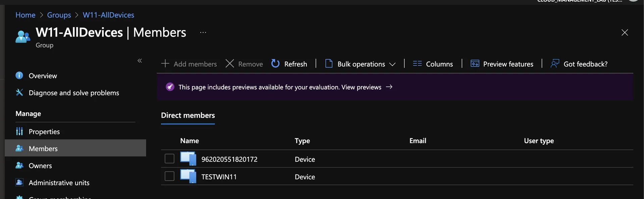Click Got feedback? label

[x=586, y=64]
